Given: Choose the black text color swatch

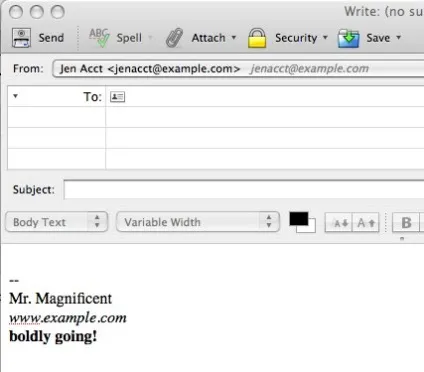Looking at the screenshot, I should pyautogui.click(x=298, y=219).
